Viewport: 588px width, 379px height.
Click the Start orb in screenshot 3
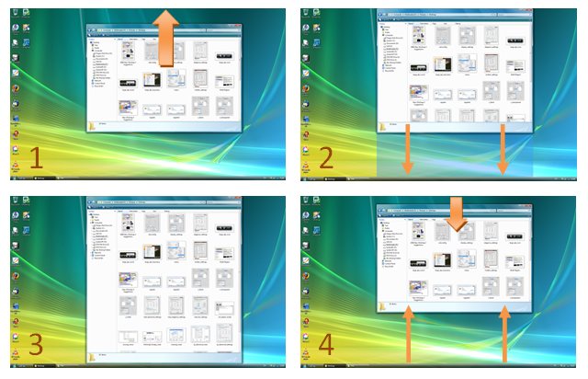pyautogui.click(x=14, y=365)
